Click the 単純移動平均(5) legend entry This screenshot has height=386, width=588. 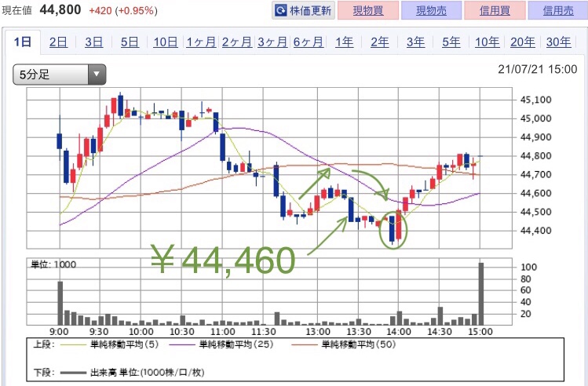click(109, 344)
